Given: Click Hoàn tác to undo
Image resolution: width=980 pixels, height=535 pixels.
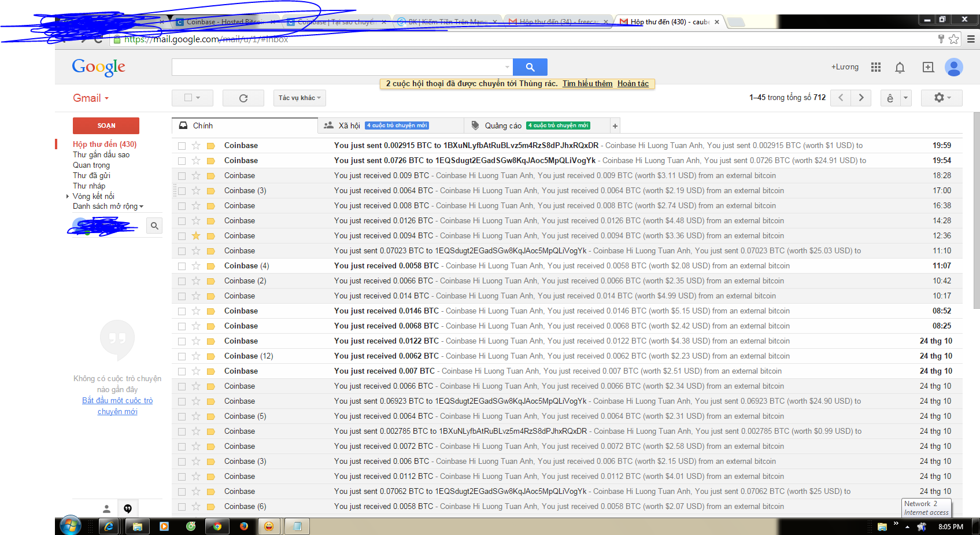Looking at the screenshot, I should (x=633, y=83).
